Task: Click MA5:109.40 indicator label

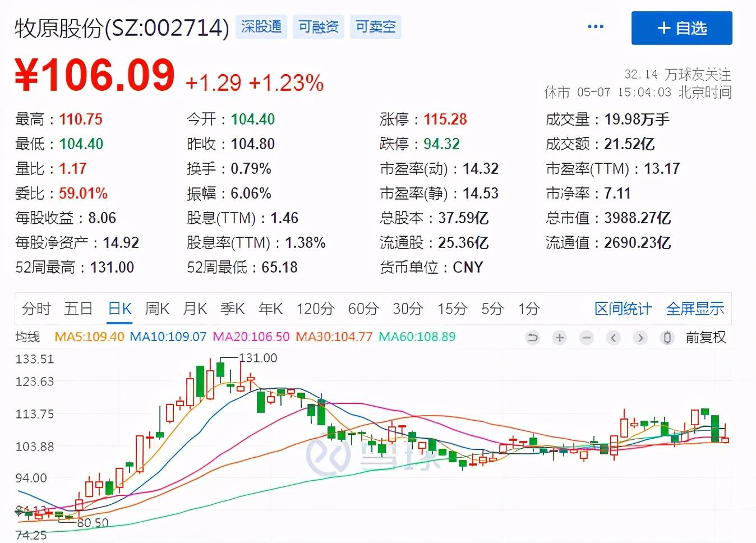Action: (89, 337)
